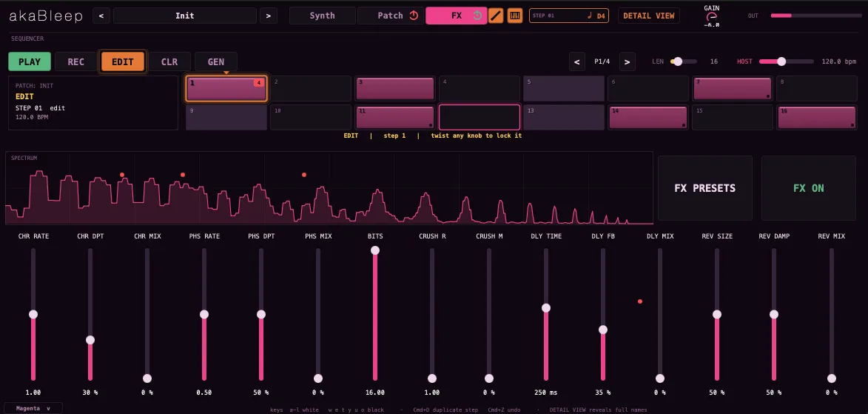Screen dimensions: 868x414
Task: Click the '120.0 bpm' tempo value
Action: pyautogui.click(x=838, y=61)
